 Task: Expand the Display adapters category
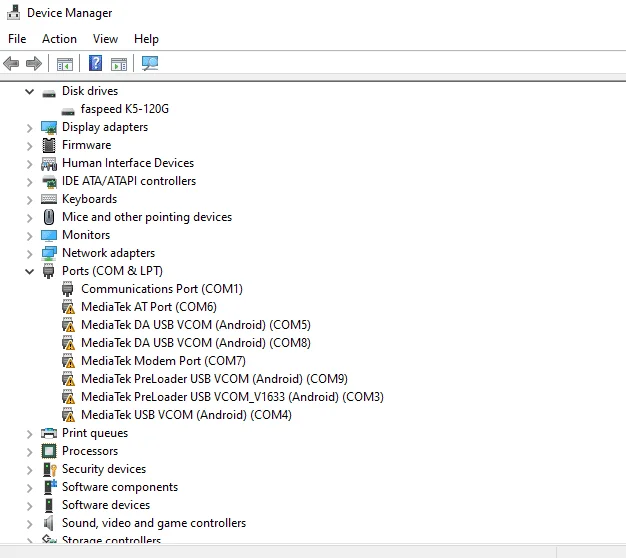point(30,128)
